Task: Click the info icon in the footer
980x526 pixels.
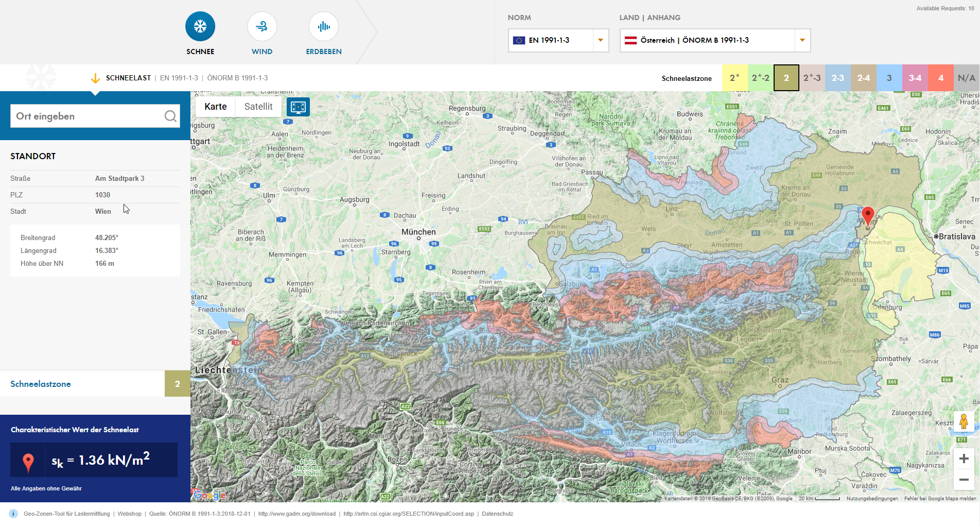Action: (x=12, y=514)
